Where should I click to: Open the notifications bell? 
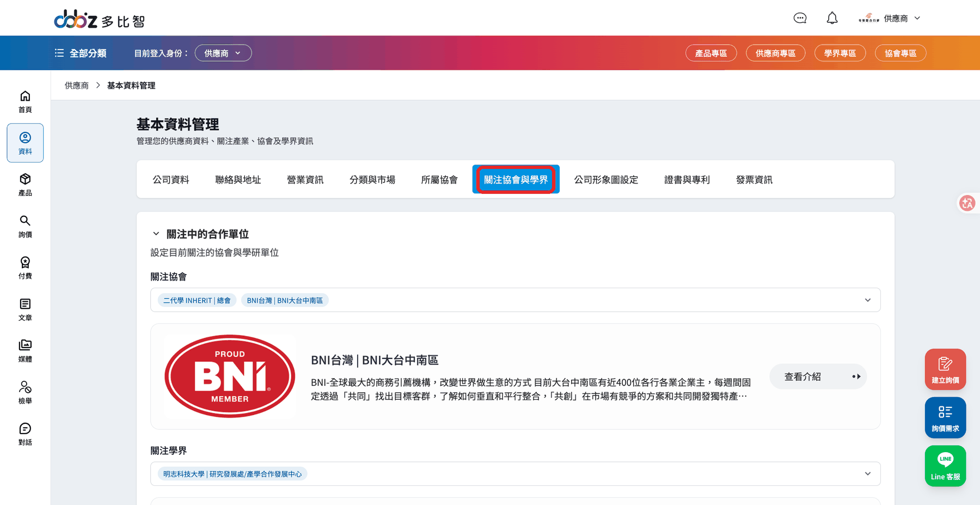click(x=832, y=18)
